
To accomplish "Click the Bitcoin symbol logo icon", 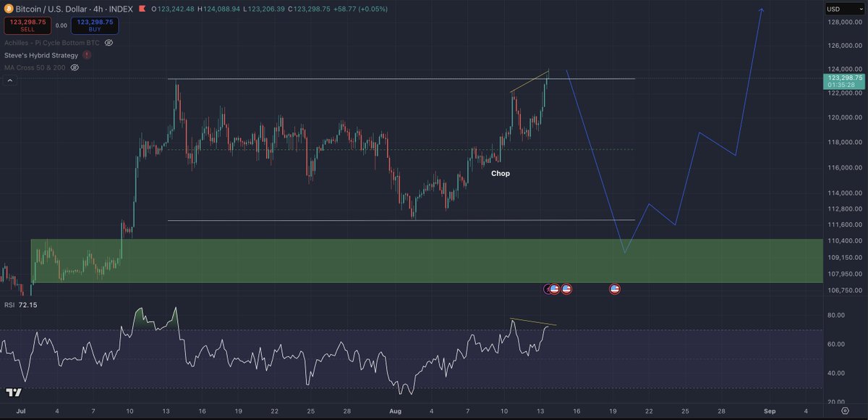I will 9,9.
